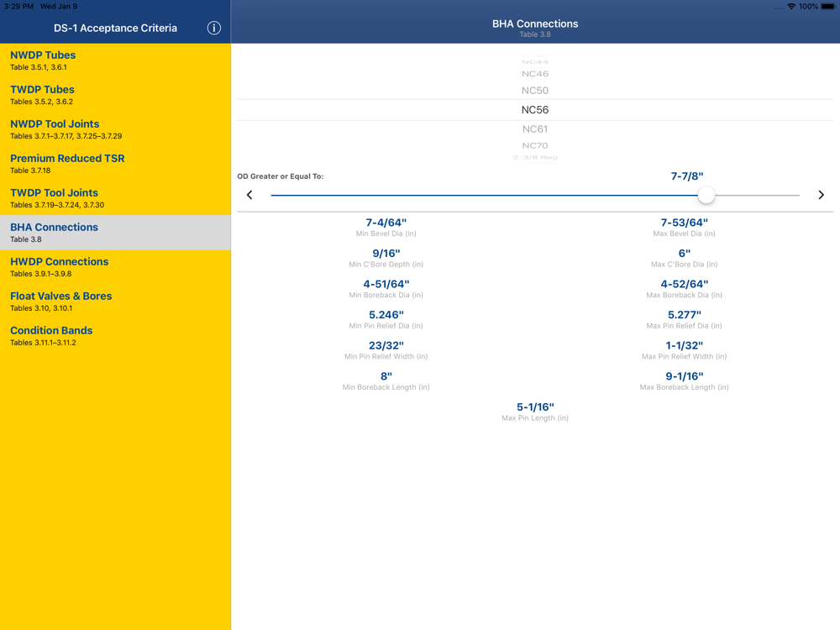This screenshot has width=840, height=630.
Task: Tap the right arrow to increase OD
Action: pyautogui.click(x=821, y=195)
